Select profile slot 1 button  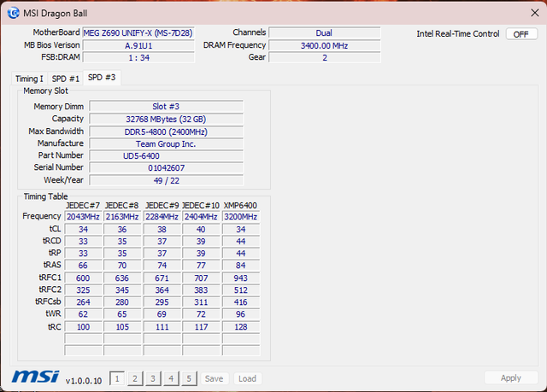(x=117, y=378)
